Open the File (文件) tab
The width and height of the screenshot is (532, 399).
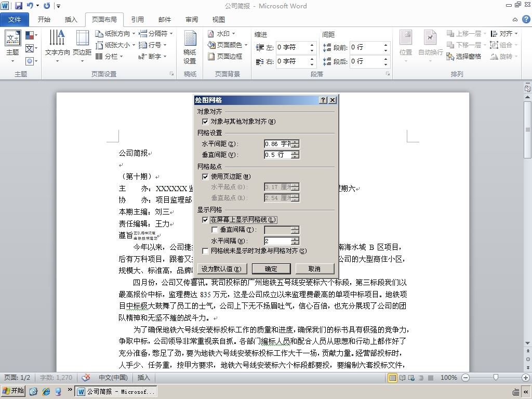(14, 20)
